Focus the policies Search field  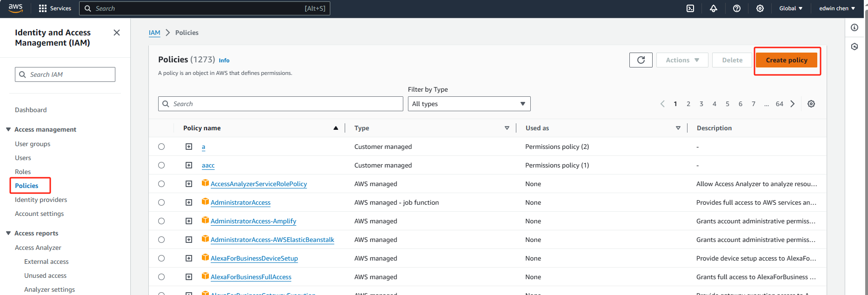(280, 104)
